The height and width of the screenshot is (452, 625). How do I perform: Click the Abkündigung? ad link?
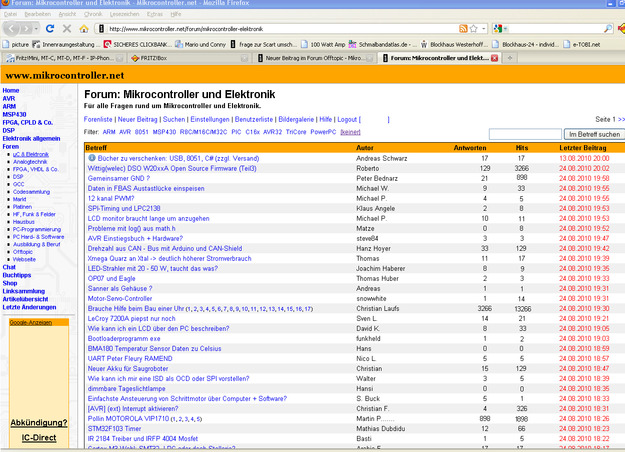[x=39, y=423]
